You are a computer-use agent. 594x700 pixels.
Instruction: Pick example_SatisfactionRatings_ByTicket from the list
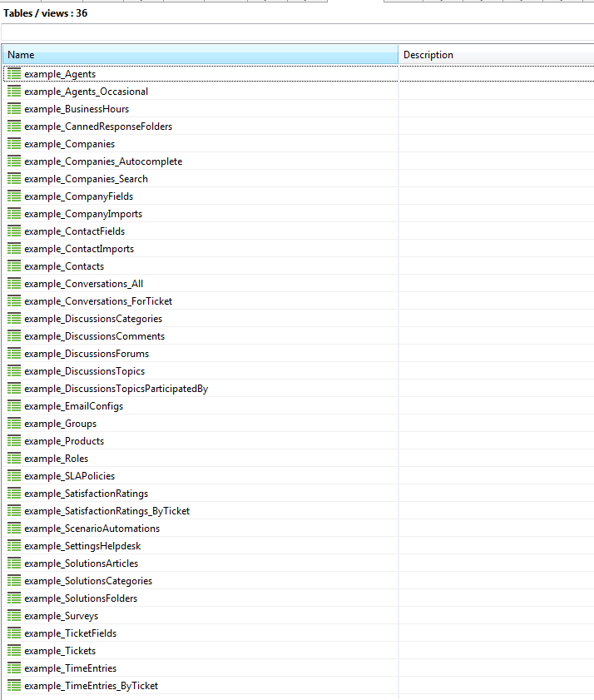pos(106,511)
